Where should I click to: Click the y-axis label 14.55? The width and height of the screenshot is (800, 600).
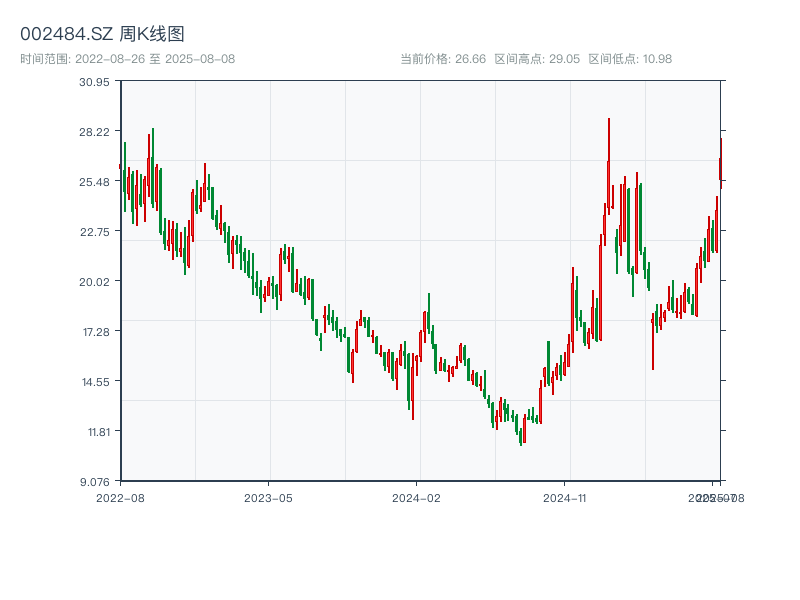95,382
